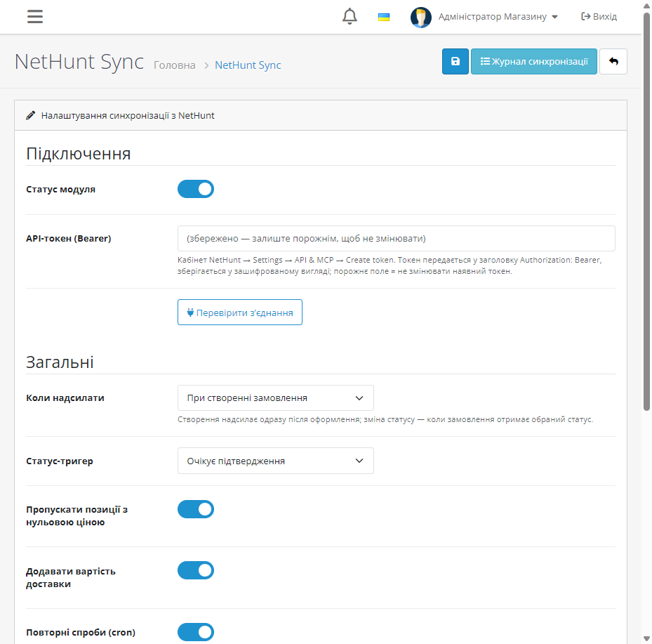The width and height of the screenshot is (652, 644).
Task: Log out via Вихід link
Action: click(x=599, y=17)
